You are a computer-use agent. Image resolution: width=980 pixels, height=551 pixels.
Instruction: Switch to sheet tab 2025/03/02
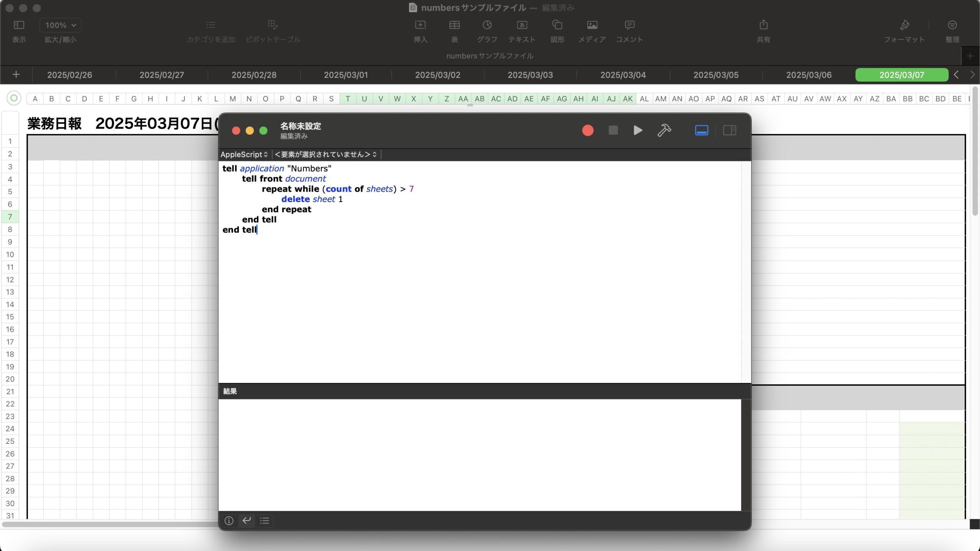(x=438, y=75)
